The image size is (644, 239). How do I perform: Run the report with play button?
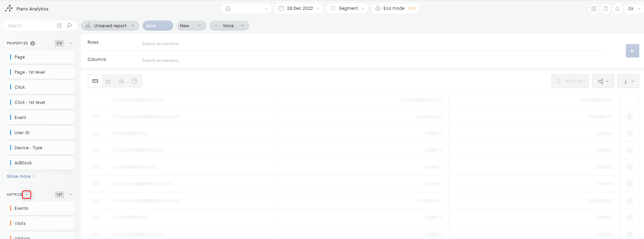pos(632,51)
